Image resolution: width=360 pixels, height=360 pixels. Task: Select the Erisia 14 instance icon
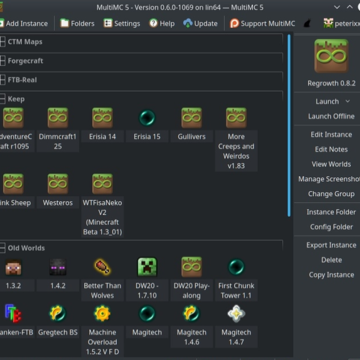102,118
